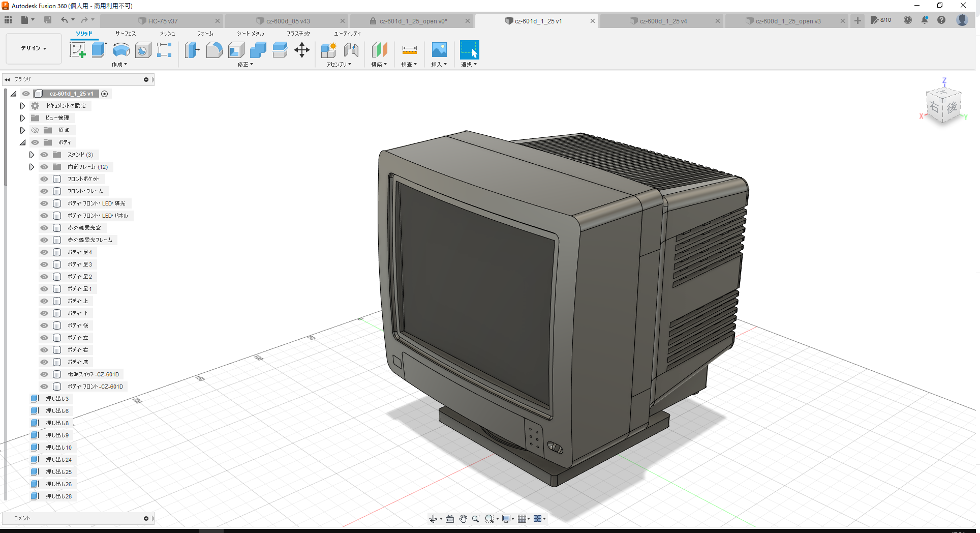Viewport: 980px width, 533px height.
Task: Activate the Orbit tool at the bottom
Action: tap(433, 518)
